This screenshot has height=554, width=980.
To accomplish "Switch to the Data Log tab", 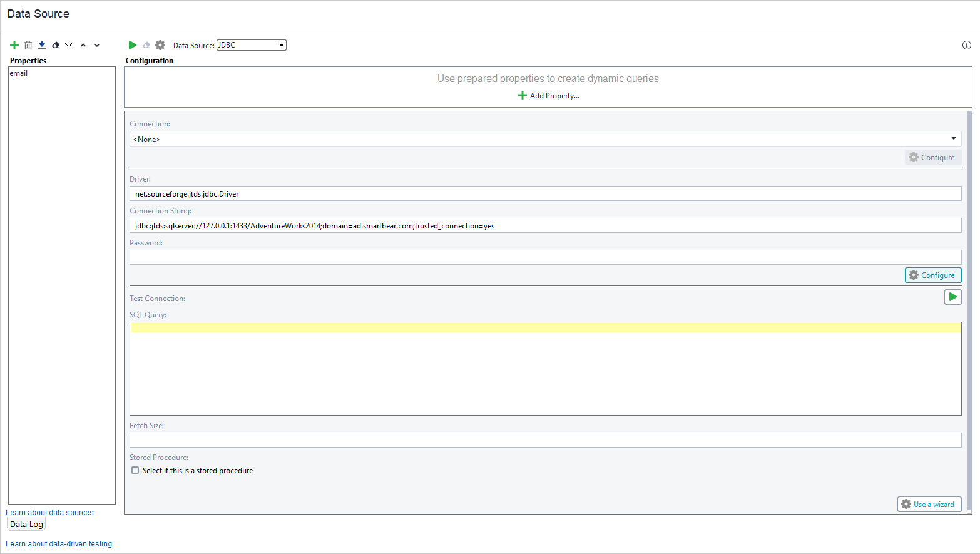I will coord(26,523).
